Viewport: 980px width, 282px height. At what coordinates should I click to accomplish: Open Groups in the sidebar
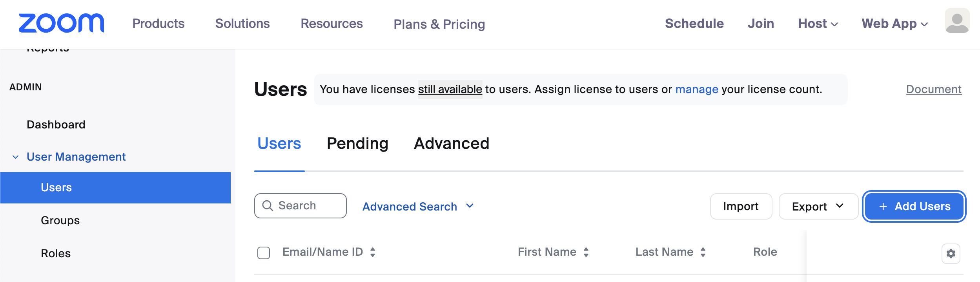tap(60, 220)
